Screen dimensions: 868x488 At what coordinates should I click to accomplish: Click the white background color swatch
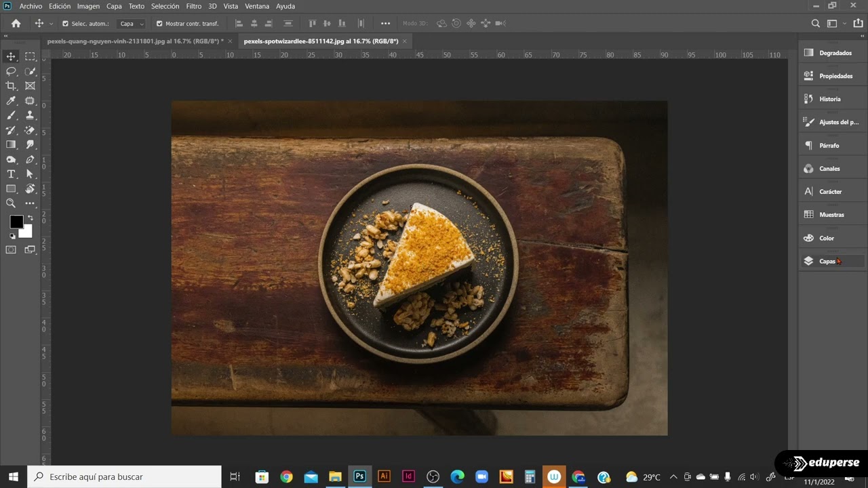point(26,232)
